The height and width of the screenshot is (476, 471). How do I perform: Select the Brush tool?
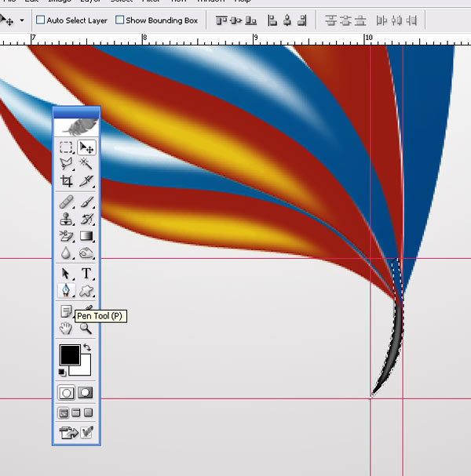(x=86, y=202)
